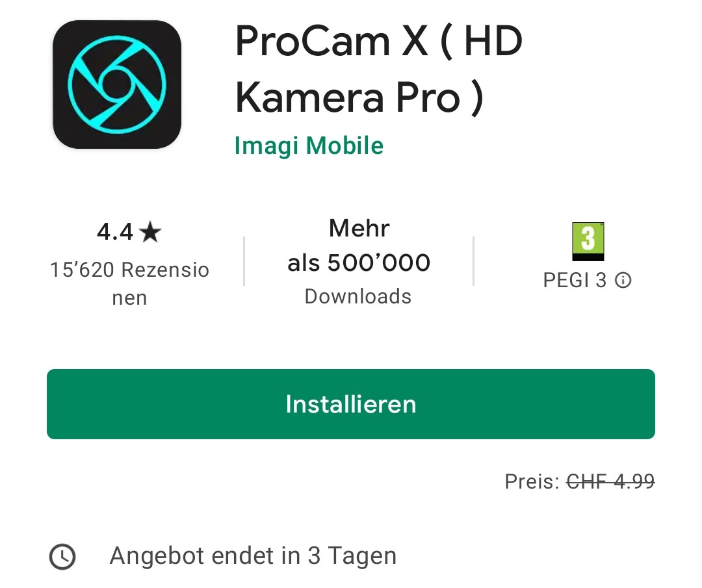Tap the 'PEGI 3' text label
Image resolution: width=702 pixels, height=588 pixels.
click(575, 281)
